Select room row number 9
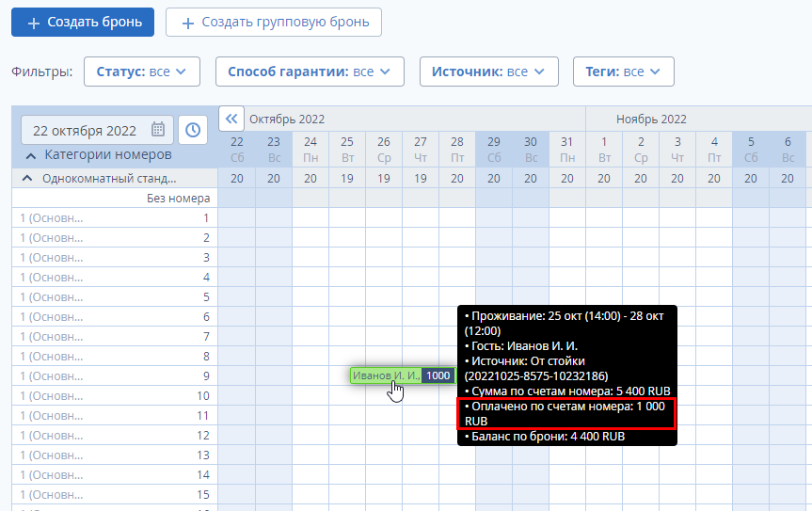812x511 pixels. pyautogui.click(x=115, y=375)
